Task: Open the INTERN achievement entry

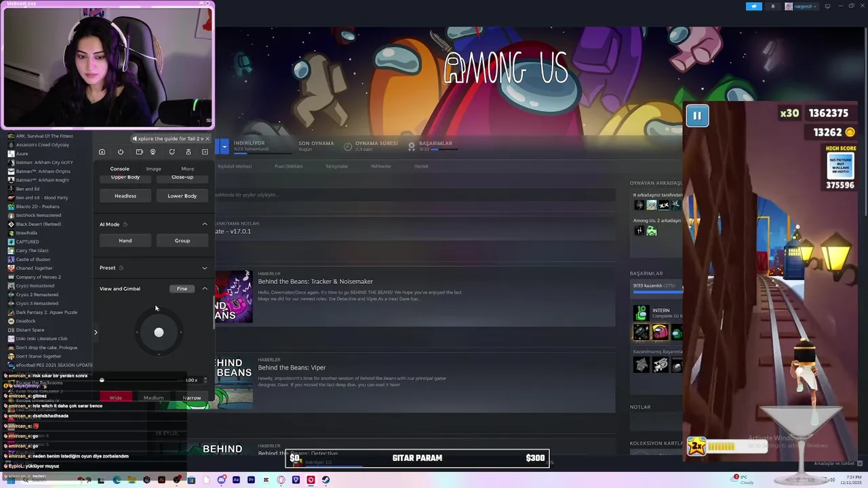Action: coord(657,313)
